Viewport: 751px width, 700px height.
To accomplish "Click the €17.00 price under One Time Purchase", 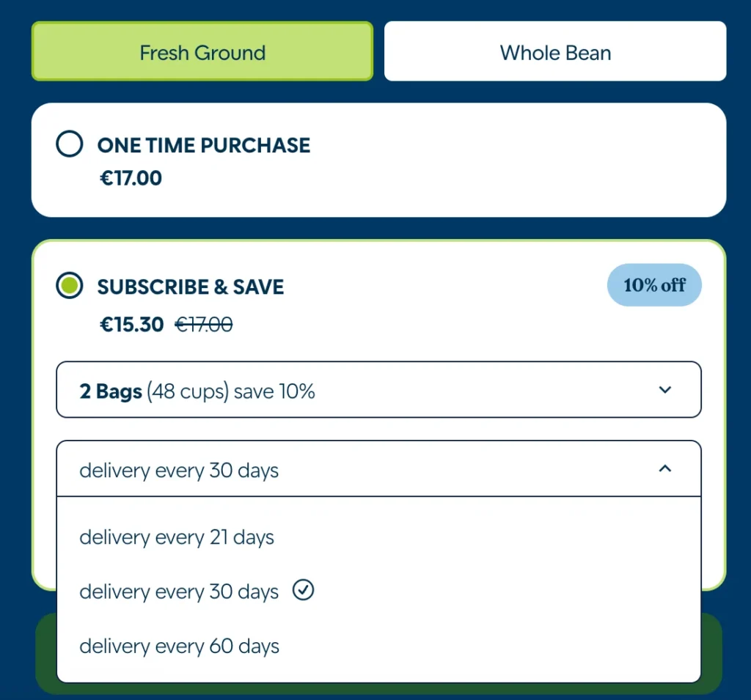I will [x=131, y=178].
